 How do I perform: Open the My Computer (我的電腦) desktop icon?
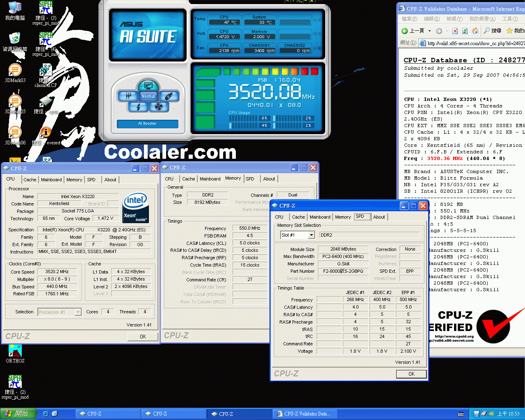(15, 11)
